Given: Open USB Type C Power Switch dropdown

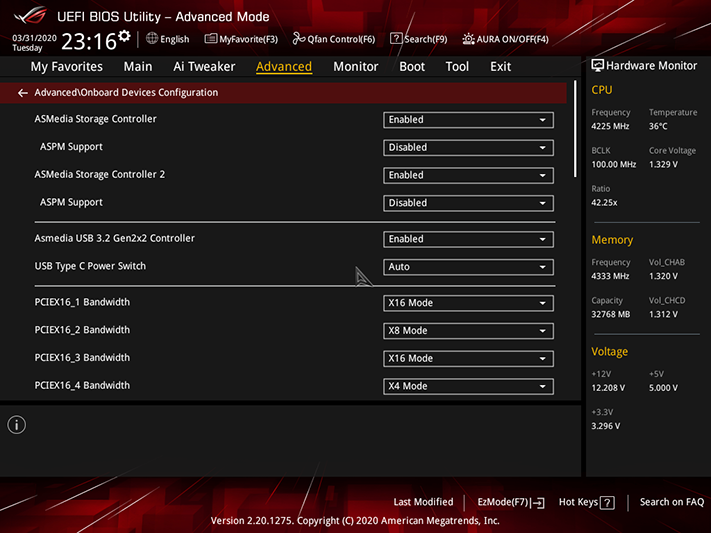Looking at the screenshot, I should tap(468, 267).
